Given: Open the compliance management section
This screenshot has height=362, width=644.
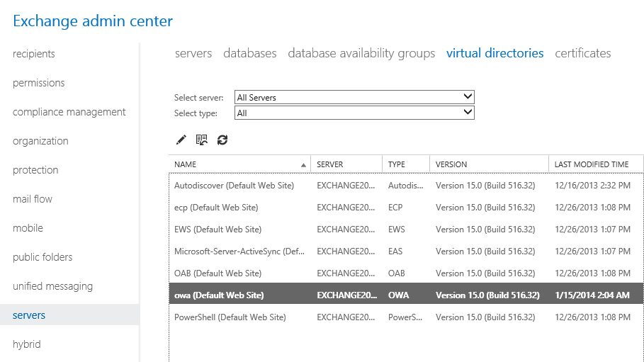Looking at the screenshot, I should coord(69,112).
